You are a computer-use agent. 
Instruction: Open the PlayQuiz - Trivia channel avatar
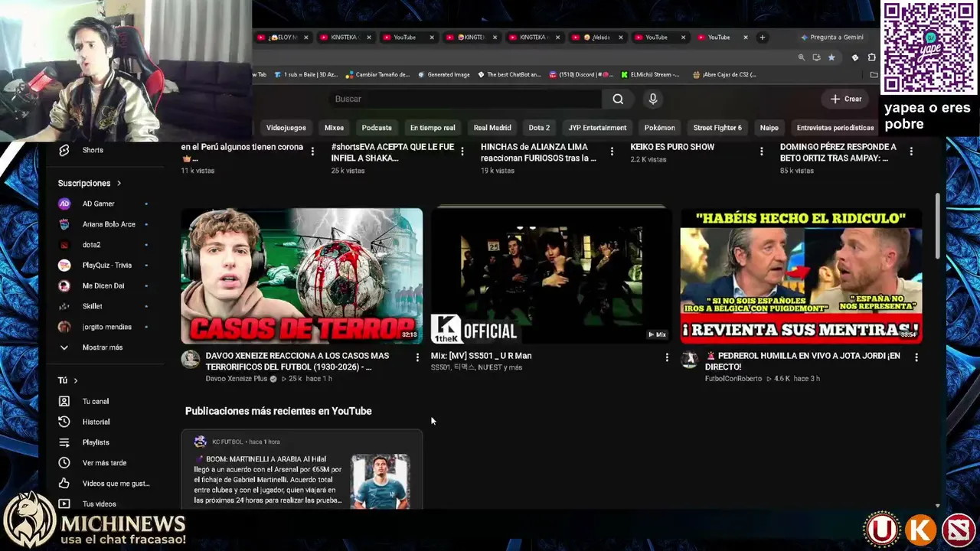tap(64, 265)
